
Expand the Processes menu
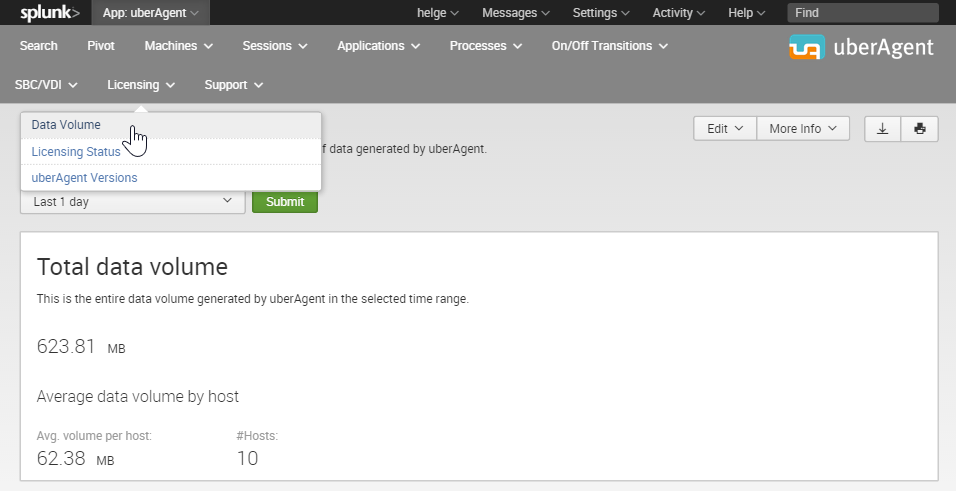pyautogui.click(x=486, y=46)
